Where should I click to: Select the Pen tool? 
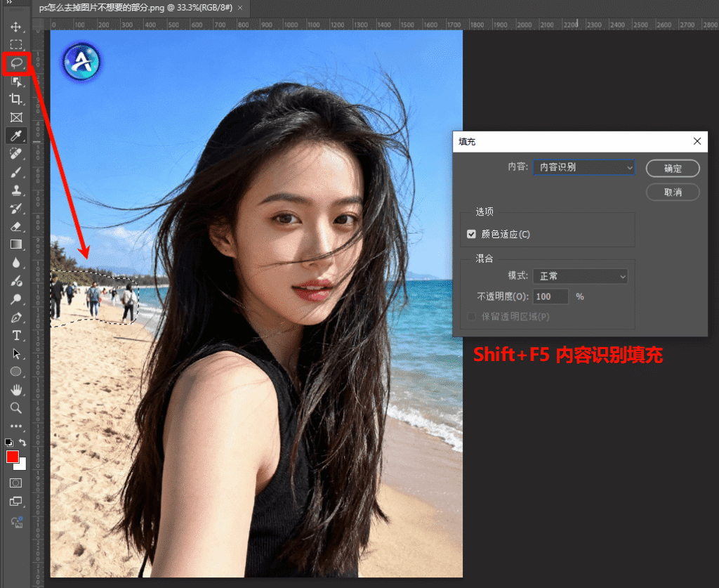tap(16, 318)
